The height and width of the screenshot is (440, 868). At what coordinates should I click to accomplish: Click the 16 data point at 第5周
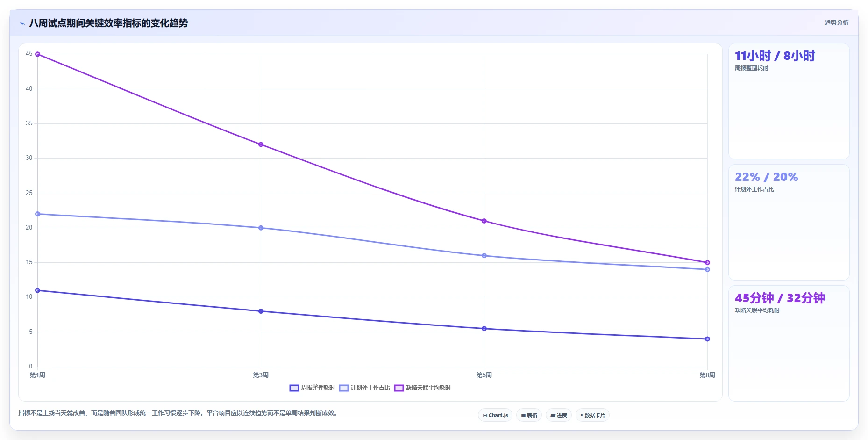pyautogui.click(x=484, y=256)
